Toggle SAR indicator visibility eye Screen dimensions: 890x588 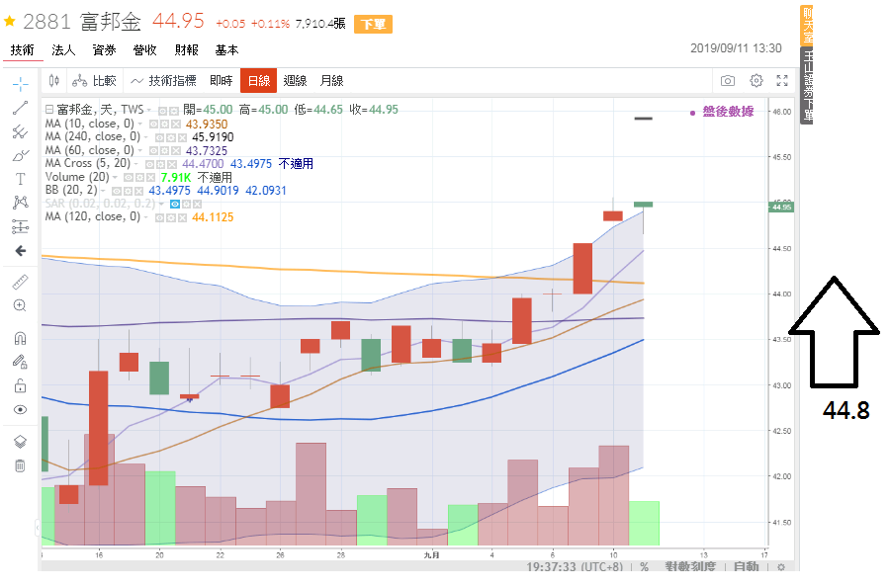coord(175,204)
